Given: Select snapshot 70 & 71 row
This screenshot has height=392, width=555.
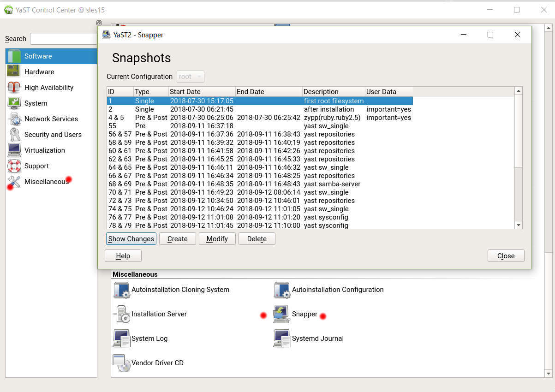Looking at the screenshot, I should (x=260, y=192).
